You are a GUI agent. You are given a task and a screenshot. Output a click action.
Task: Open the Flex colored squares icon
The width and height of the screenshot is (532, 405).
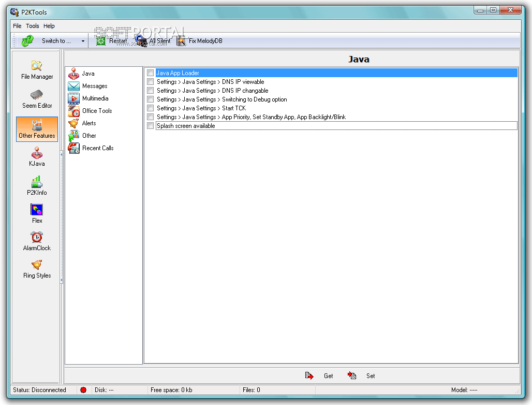[37, 209]
